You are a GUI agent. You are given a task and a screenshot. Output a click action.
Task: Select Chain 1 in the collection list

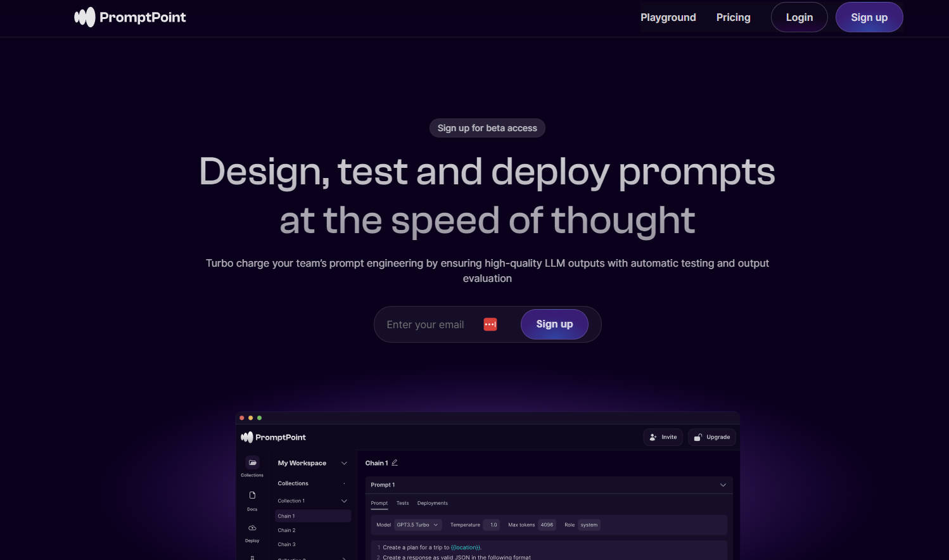pyautogui.click(x=313, y=516)
